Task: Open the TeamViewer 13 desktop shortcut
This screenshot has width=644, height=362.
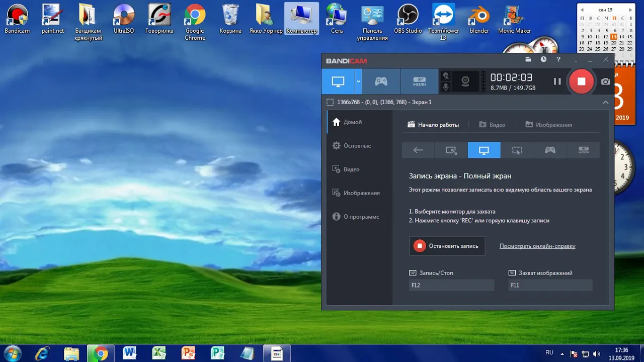Action: pos(443,22)
